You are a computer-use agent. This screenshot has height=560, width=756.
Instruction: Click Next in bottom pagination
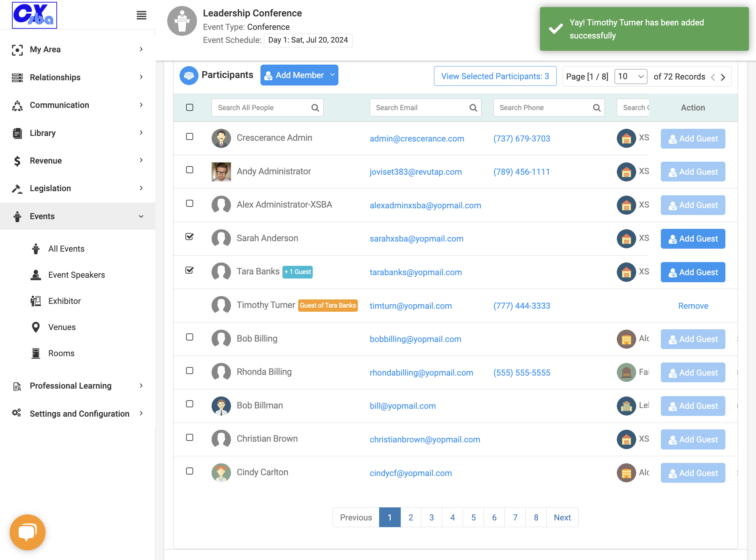[562, 517]
